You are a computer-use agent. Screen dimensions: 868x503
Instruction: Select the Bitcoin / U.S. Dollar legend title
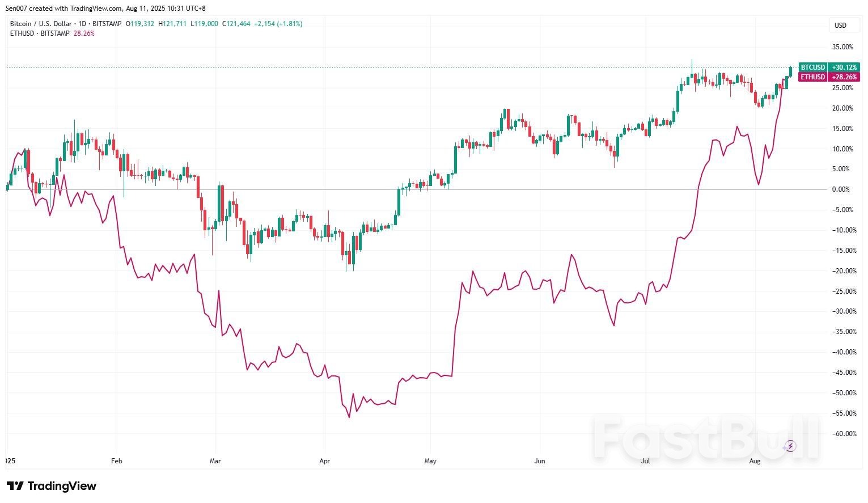tap(41, 24)
